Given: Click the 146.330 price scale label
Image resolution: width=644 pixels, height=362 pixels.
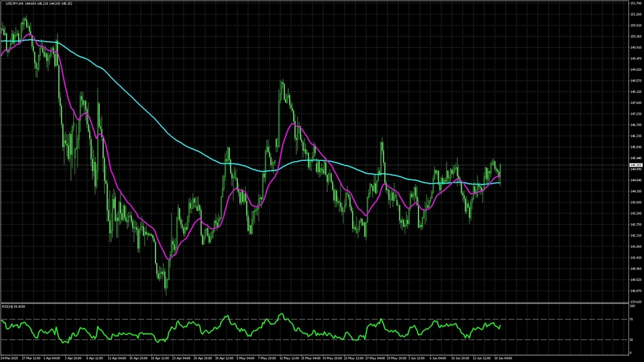Looking at the screenshot, I should (635, 136).
